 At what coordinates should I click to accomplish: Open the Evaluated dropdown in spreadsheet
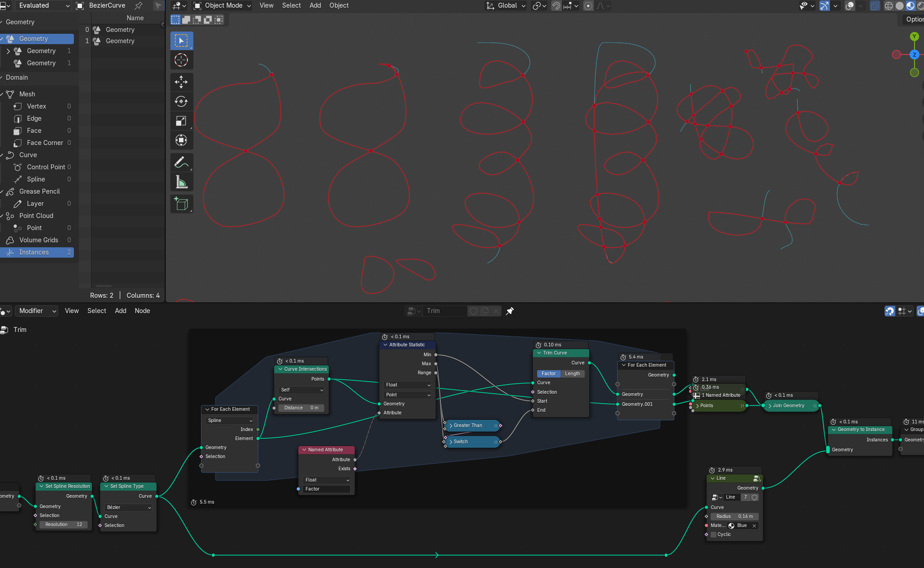click(43, 5)
